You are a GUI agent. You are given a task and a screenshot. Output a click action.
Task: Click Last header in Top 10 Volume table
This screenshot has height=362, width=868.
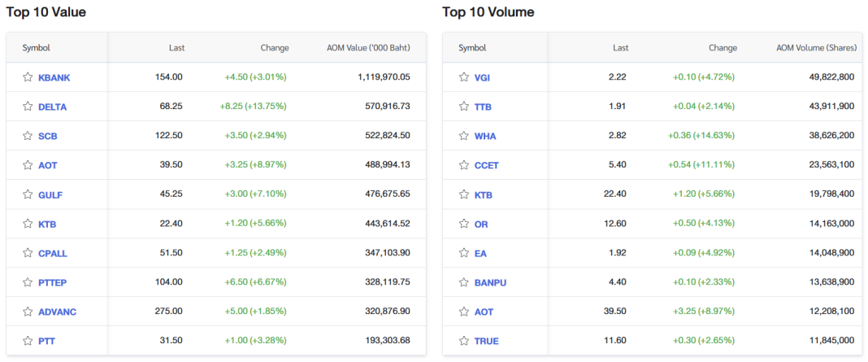[x=620, y=48]
